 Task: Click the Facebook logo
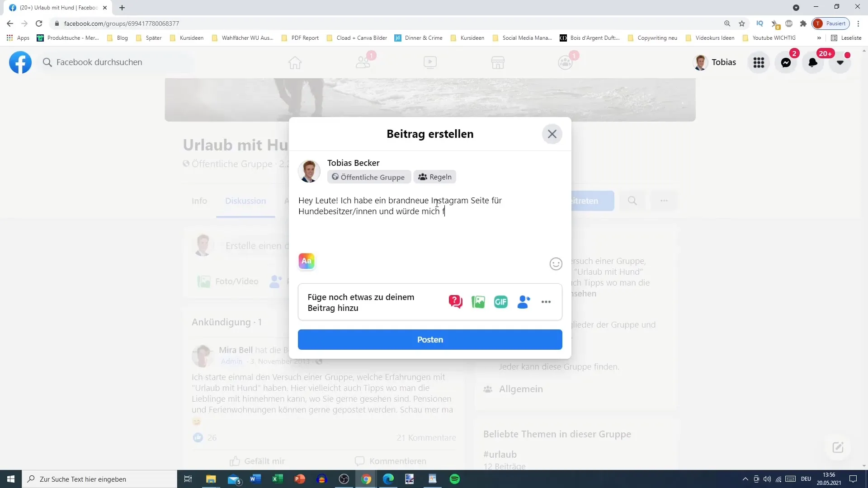point(20,62)
